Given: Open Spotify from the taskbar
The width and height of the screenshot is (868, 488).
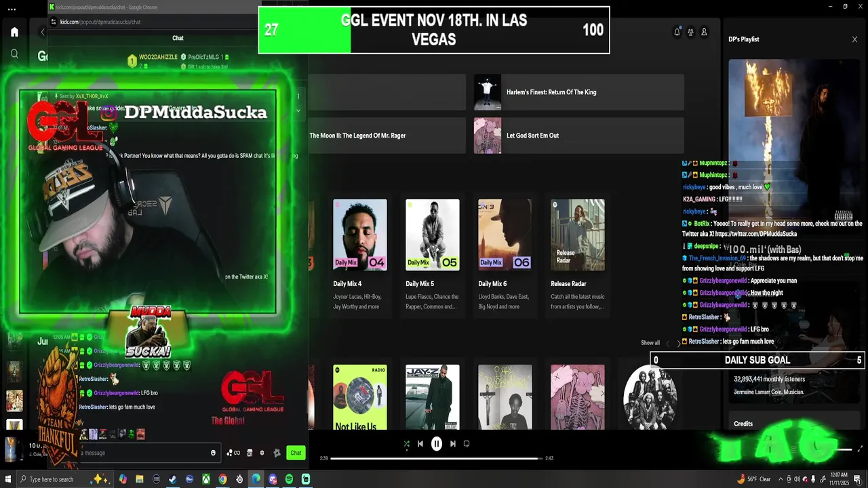Looking at the screenshot, I should click(289, 479).
